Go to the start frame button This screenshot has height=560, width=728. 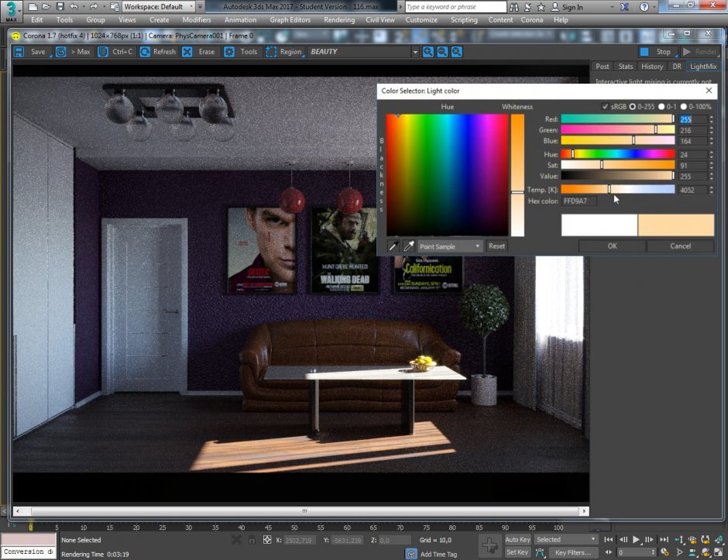click(x=608, y=540)
